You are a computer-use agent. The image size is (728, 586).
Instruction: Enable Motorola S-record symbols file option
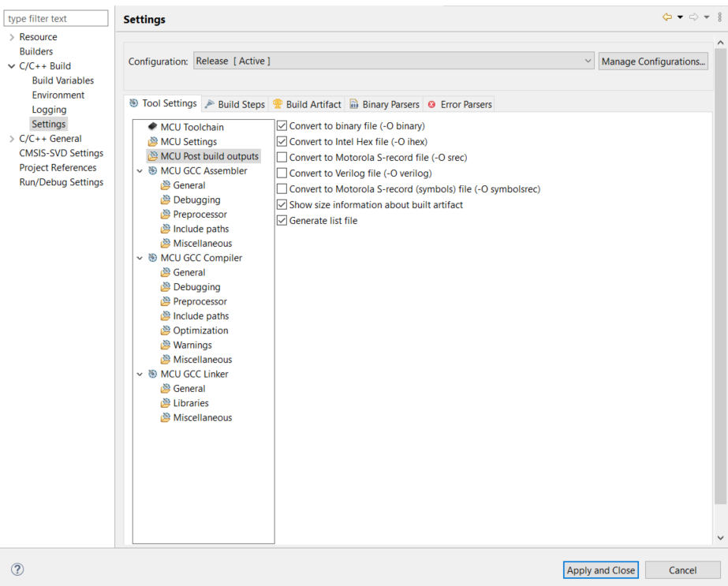(x=282, y=189)
